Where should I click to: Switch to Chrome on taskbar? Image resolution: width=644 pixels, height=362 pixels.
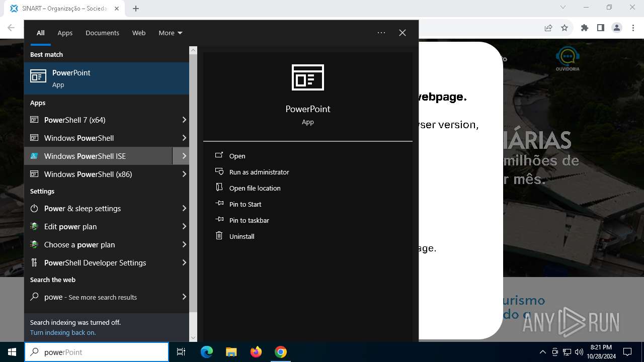pos(281,352)
